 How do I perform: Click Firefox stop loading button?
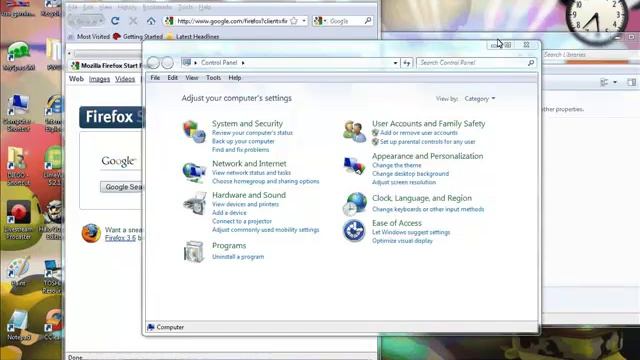[x=133, y=21]
